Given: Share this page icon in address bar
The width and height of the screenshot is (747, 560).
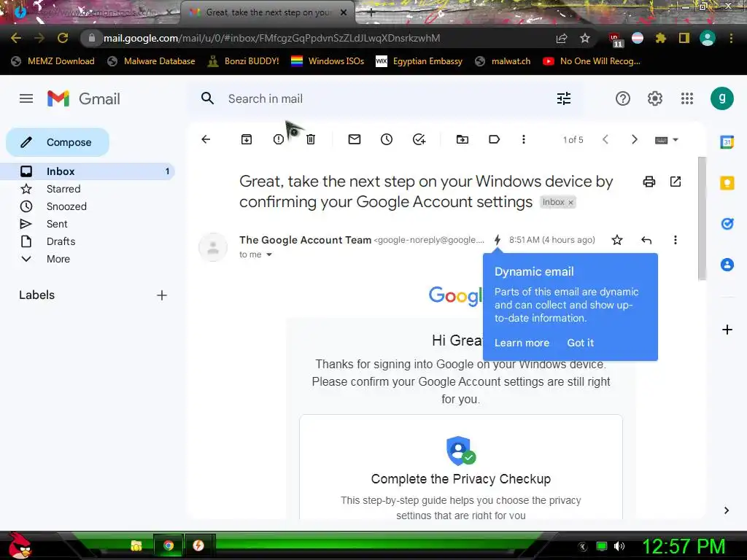Looking at the screenshot, I should tap(562, 38).
